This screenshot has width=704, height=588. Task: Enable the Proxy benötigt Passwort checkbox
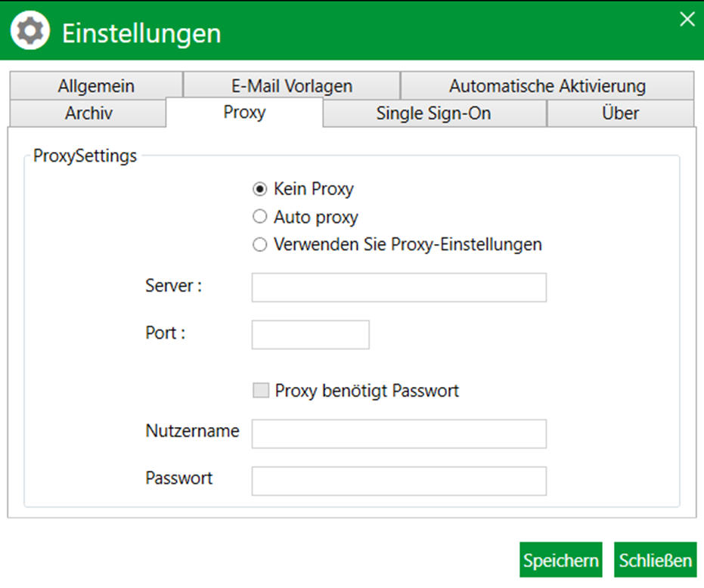[x=261, y=391]
